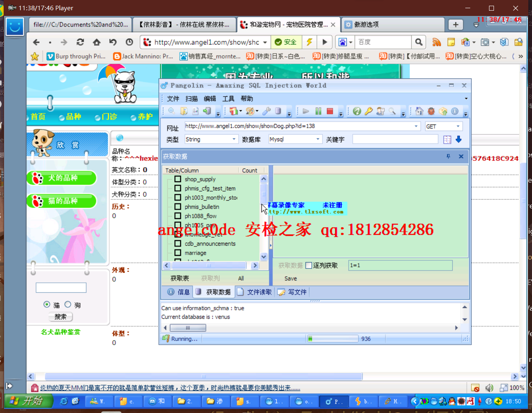This screenshot has width=532, height=413.
Task: Check the shop_supply table checkbox
Action: pyautogui.click(x=178, y=179)
